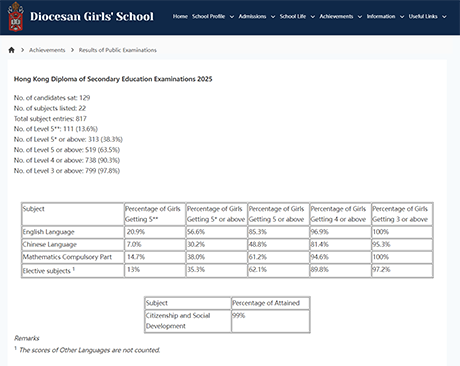
Task: Expand the Information dropdown chevron
Action: point(402,17)
